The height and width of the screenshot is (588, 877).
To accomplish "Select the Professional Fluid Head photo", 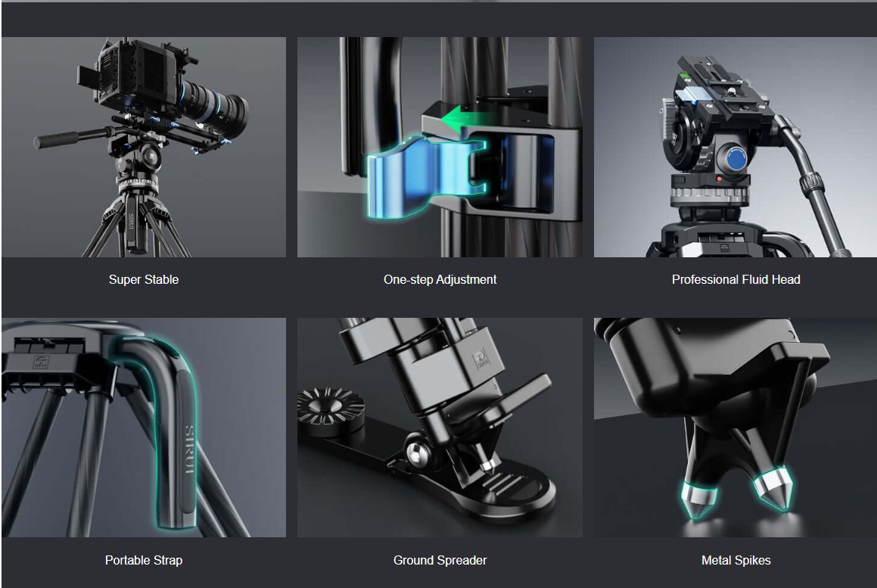I will [x=735, y=148].
